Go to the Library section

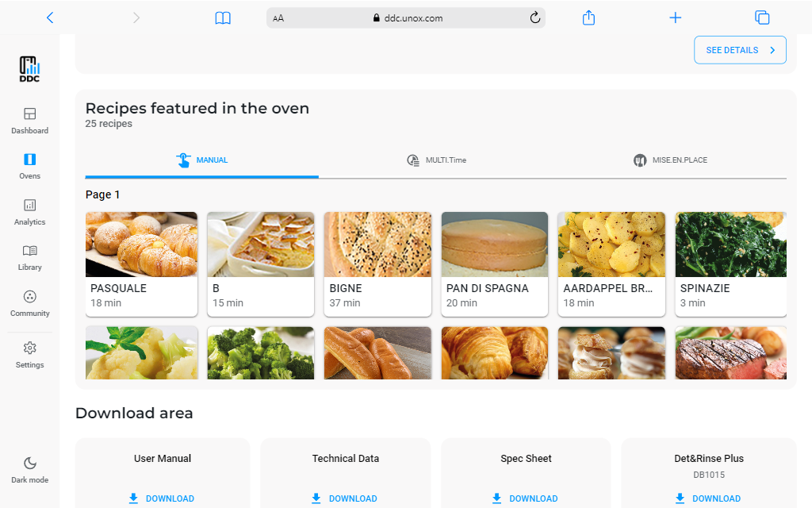29,258
